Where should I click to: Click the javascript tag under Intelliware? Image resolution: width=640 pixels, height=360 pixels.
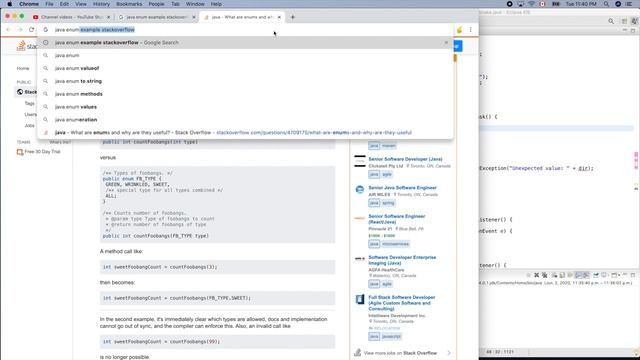tap(391, 336)
